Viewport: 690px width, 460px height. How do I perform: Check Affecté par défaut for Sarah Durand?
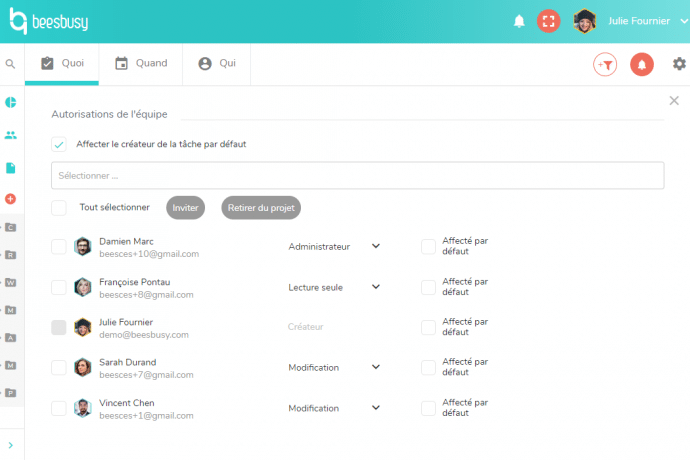click(x=428, y=368)
